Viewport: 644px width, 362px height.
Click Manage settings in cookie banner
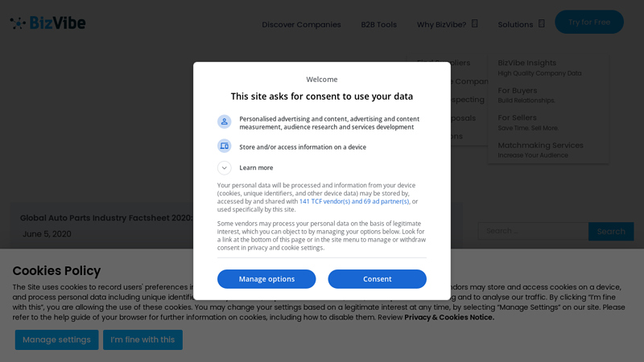tap(56, 339)
